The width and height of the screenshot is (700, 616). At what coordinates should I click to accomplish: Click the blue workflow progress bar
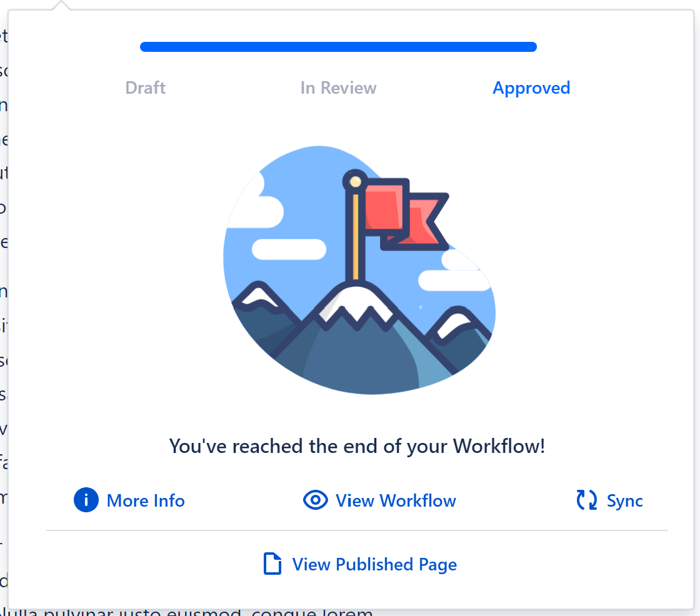(x=337, y=46)
